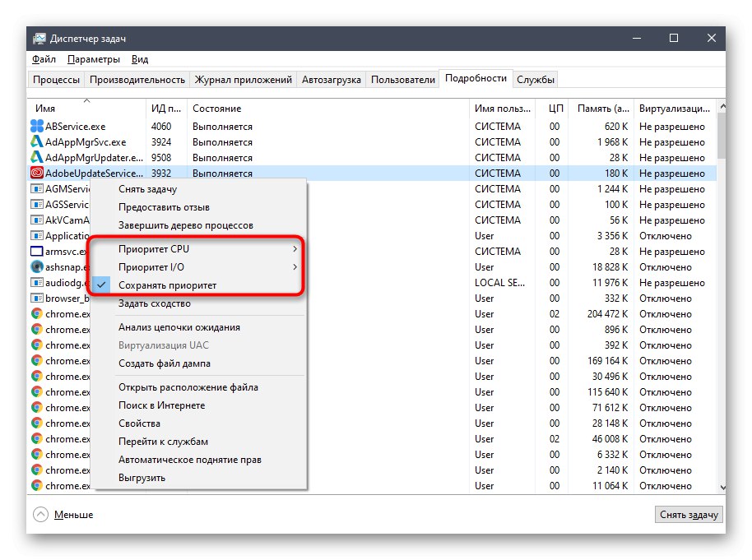Click the AkVCamA process icon

(x=37, y=220)
